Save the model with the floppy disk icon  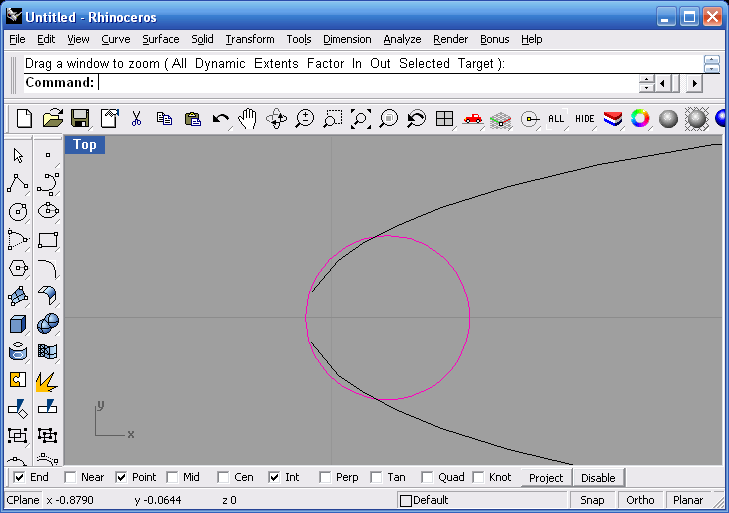pos(80,119)
